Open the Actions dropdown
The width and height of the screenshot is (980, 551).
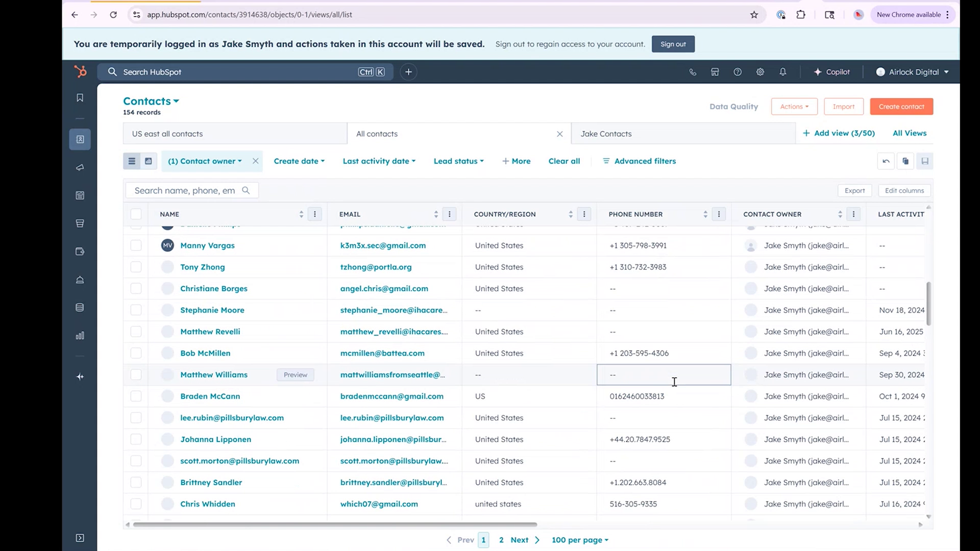[794, 106]
